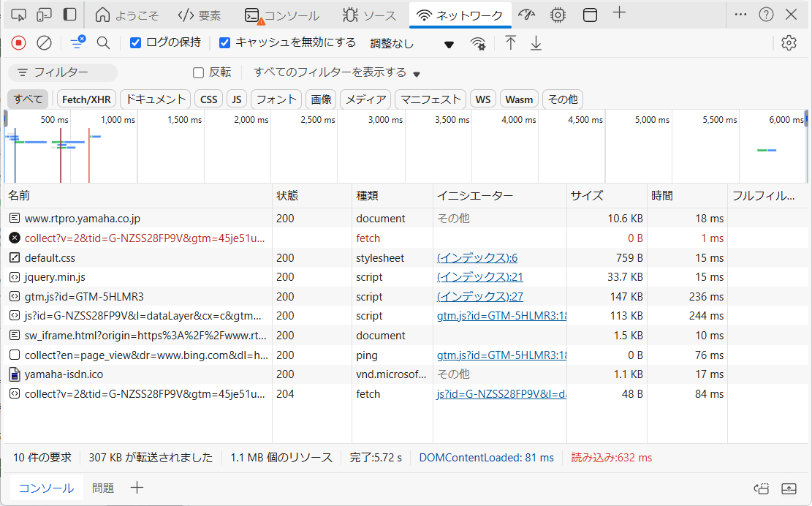The width and height of the screenshot is (812, 506).
Task: Filter requests by Fetch/XHR
Action: [x=86, y=99]
